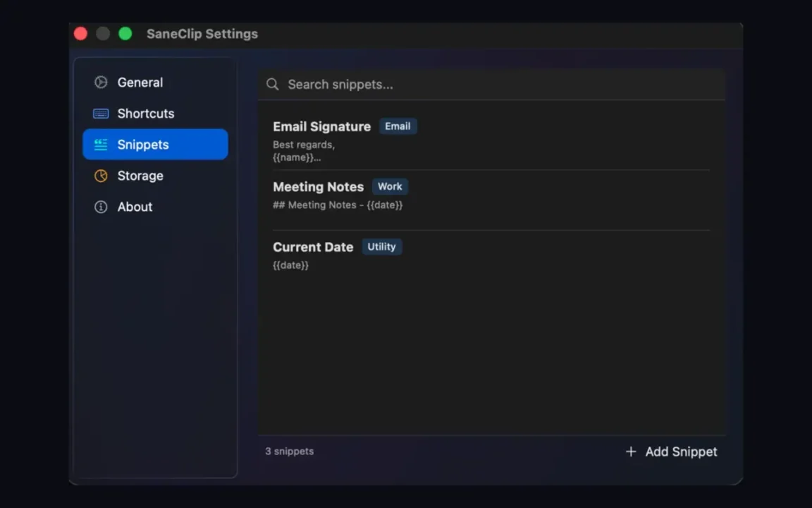This screenshot has width=812, height=508.
Task: Click the Snippets list icon in the sidebar
Action: coord(101,144)
